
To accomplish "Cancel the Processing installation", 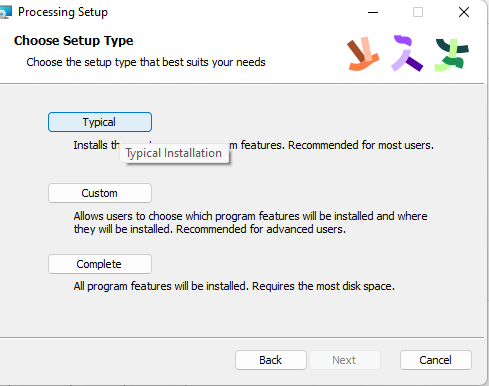I will 436,360.
